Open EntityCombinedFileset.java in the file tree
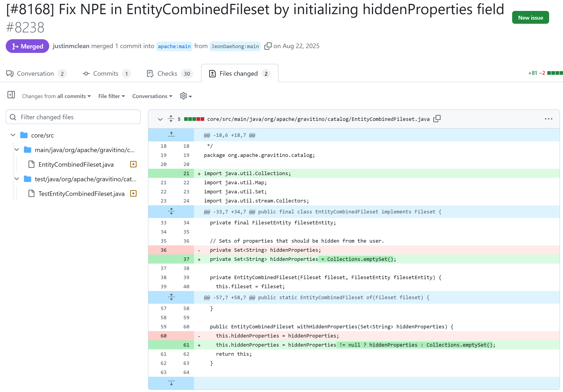Viewport: 563px width, 392px height. pos(76,164)
